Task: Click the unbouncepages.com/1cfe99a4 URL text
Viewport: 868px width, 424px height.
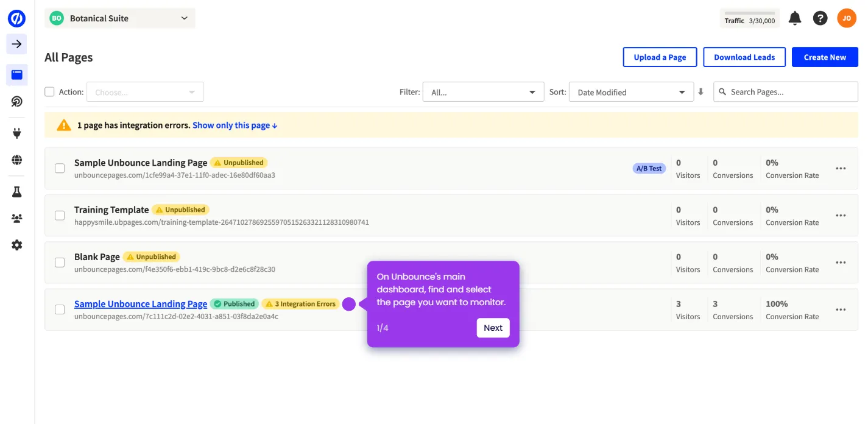Action: click(x=175, y=175)
